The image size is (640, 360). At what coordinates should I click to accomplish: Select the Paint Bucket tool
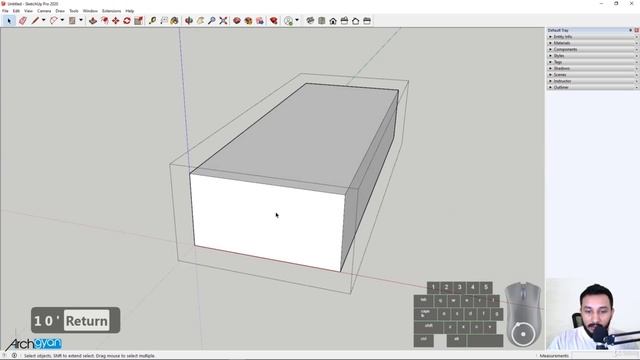(175, 20)
